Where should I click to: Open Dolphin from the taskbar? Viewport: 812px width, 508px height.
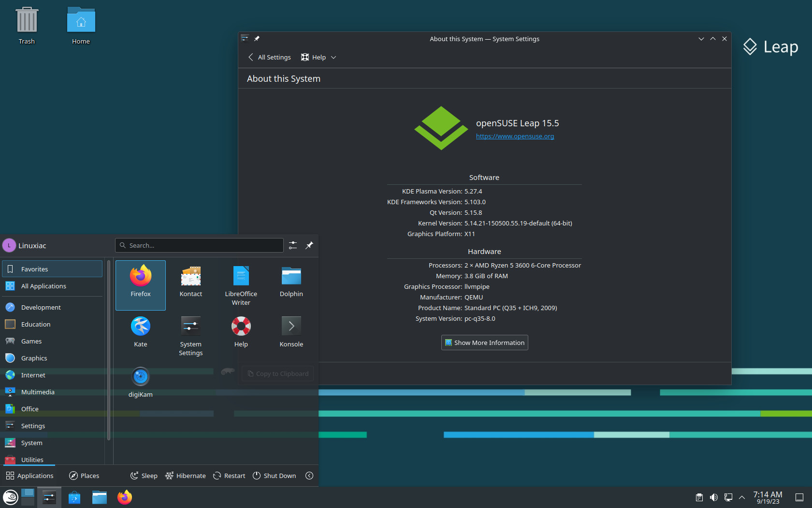click(x=100, y=497)
